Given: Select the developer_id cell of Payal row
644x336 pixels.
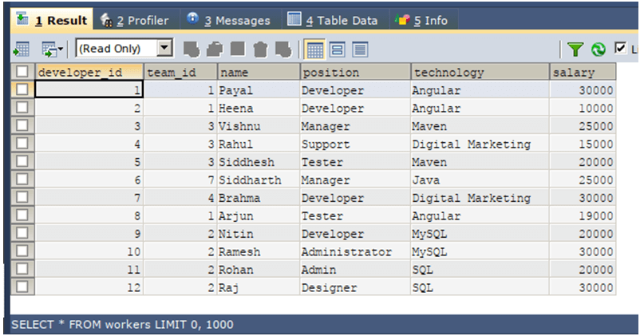Looking at the screenshot, I should pos(89,89).
